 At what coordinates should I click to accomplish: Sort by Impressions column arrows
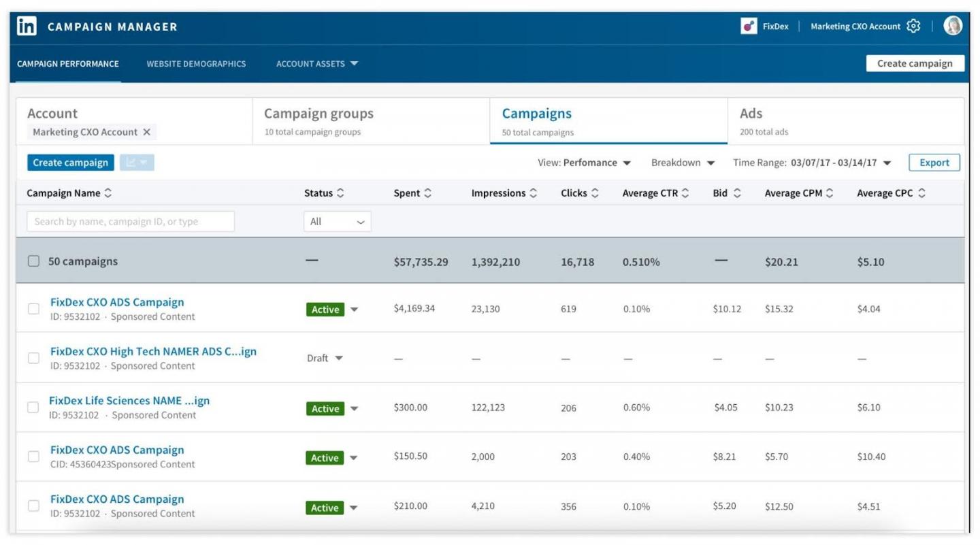click(x=534, y=193)
